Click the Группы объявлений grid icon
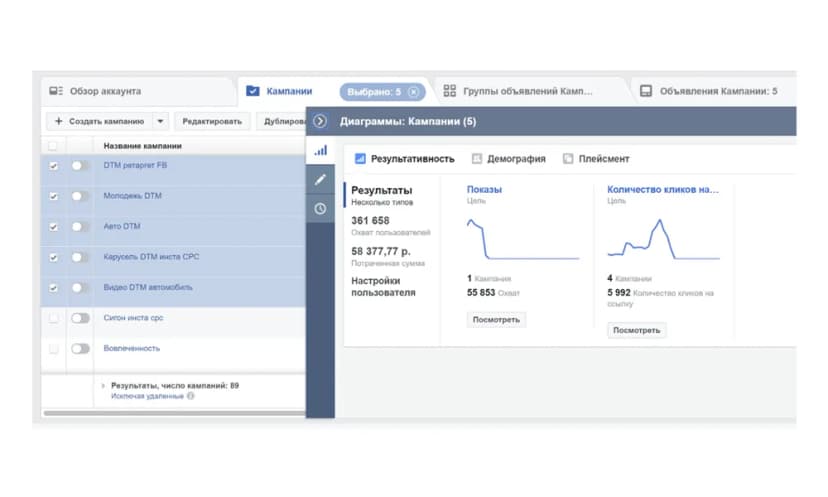Image resolution: width=828 pixels, height=497 pixels. (449, 91)
